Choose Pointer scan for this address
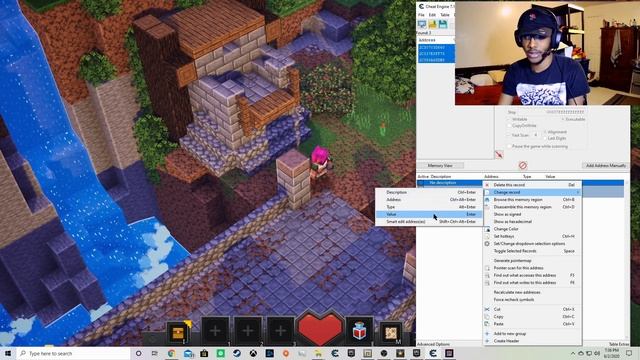 tap(533, 268)
